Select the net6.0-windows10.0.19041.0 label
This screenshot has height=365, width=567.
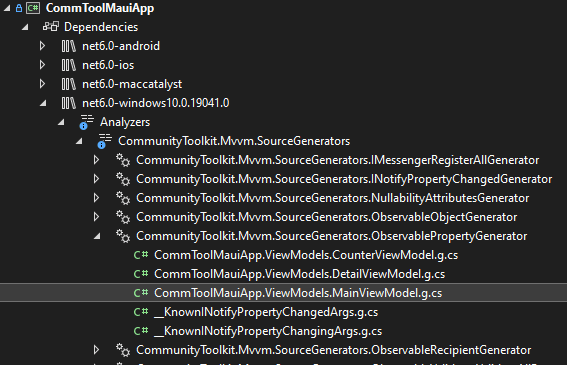[x=155, y=103]
